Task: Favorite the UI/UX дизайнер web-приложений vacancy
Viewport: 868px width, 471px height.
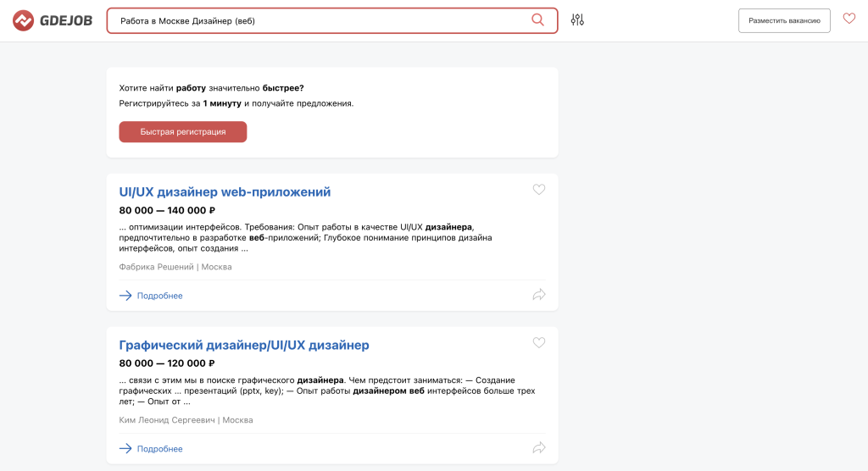Action: [538, 189]
